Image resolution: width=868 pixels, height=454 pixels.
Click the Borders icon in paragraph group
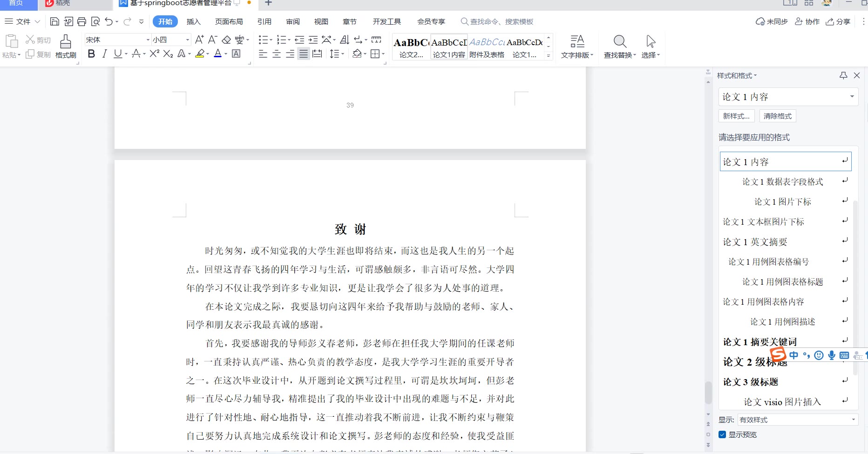click(x=375, y=54)
